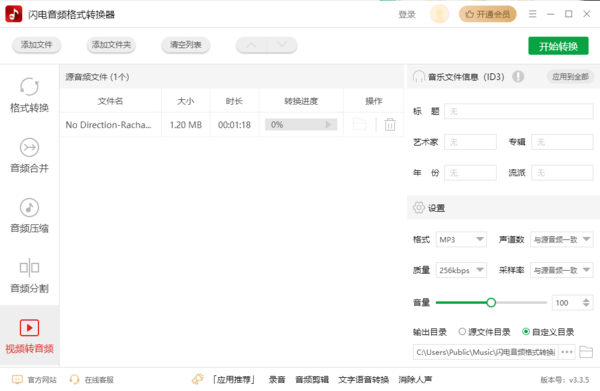Switch to 音频合并 audio merge
This screenshot has width=600, height=391.
(x=29, y=156)
